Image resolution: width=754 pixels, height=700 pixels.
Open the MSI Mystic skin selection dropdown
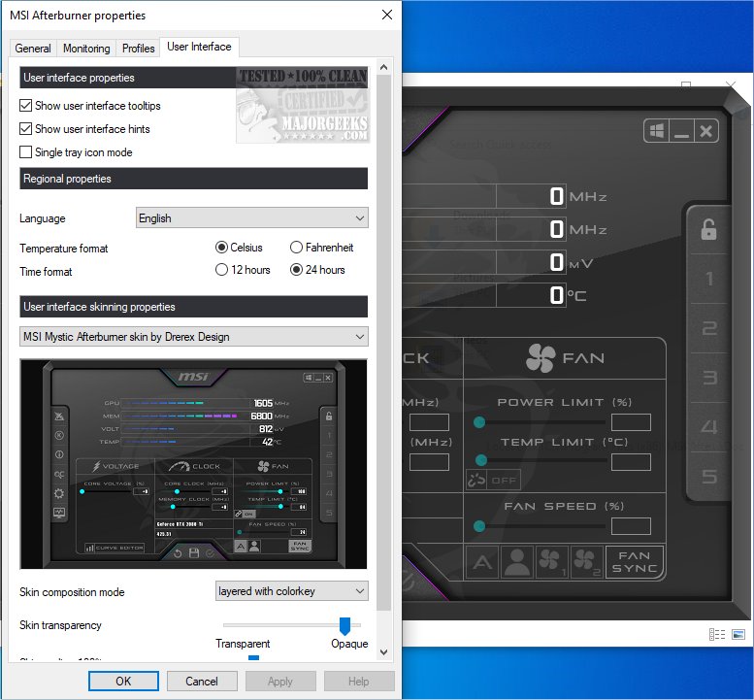coord(194,337)
